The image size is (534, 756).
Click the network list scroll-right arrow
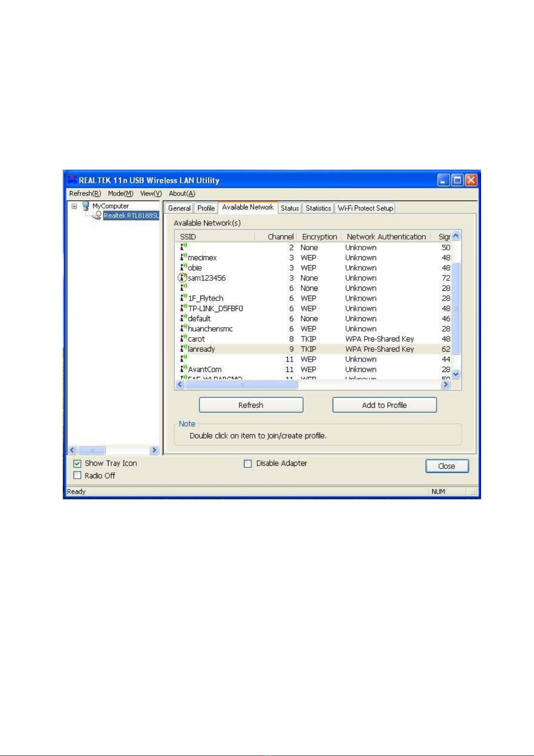click(446, 385)
